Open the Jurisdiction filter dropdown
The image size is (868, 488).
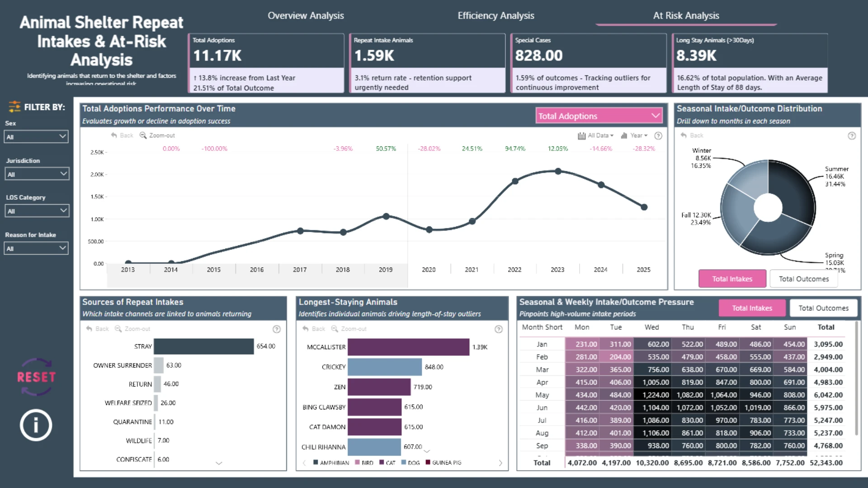(x=37, y=174)
